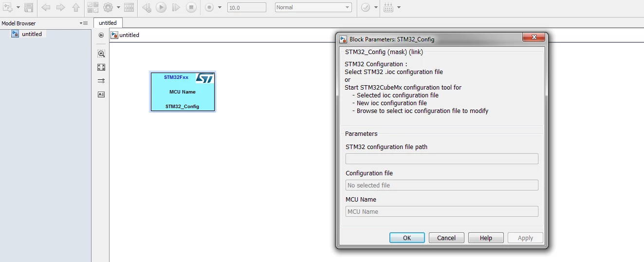Click the 'Select STM32 .ioc configuration file' text
644x262 pixels.
pyautogui.click(x=394, y=72)
